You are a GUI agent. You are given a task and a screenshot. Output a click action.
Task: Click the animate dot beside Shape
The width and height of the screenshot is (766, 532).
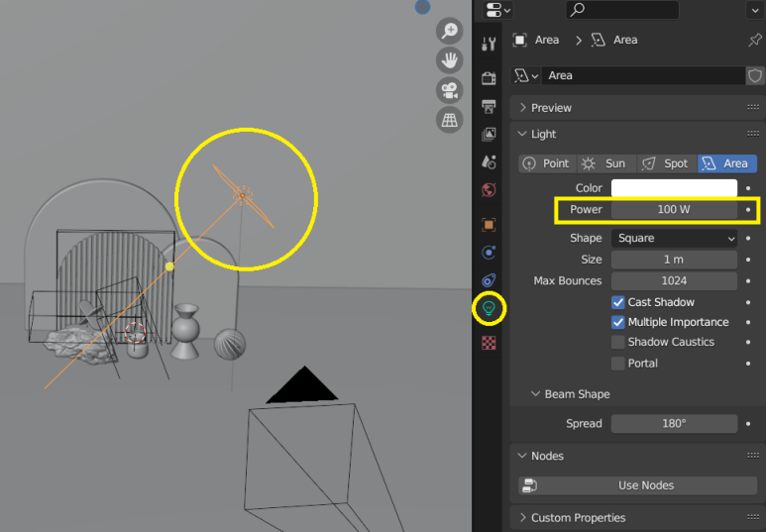click(748, 239)
